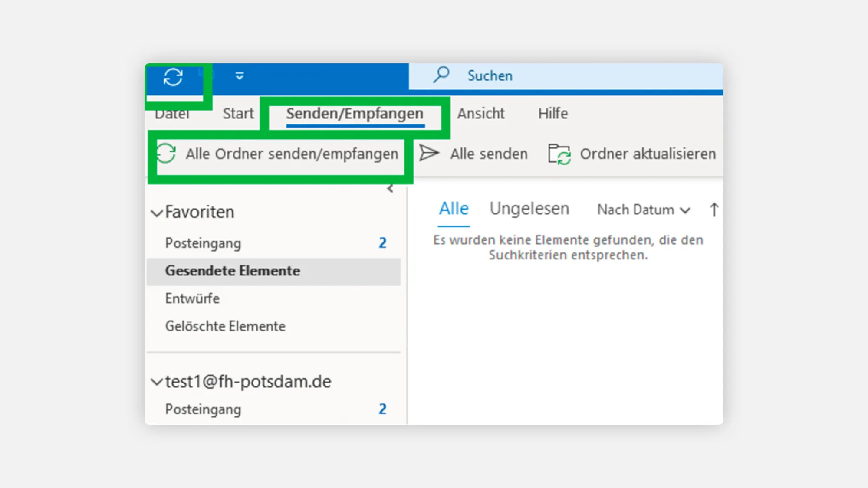This screenshot has height=488, width=868.
Task: Open Posteingang under test1@fh-potsdam.de
Action: [273, 409]
